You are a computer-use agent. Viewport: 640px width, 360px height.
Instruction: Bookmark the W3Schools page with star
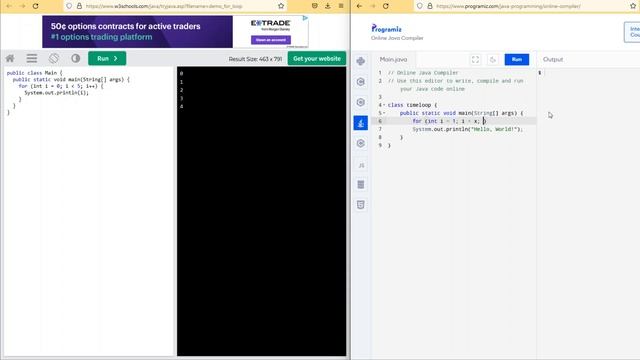click(x=281, y=6)
